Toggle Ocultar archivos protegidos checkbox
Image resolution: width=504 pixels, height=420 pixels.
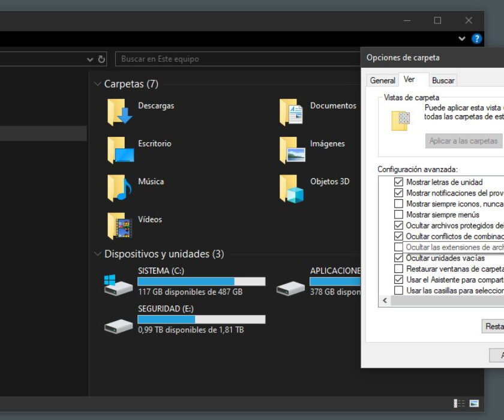click(x=398, y=225)
